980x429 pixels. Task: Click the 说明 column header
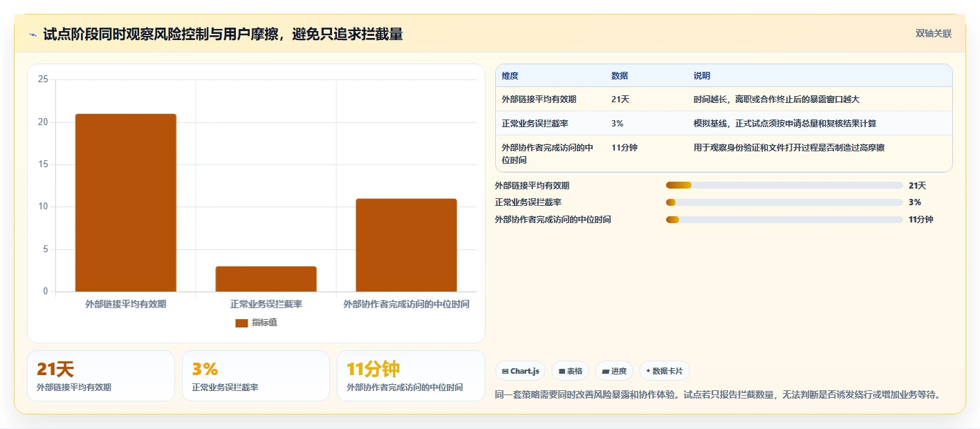tap(702, 76)
